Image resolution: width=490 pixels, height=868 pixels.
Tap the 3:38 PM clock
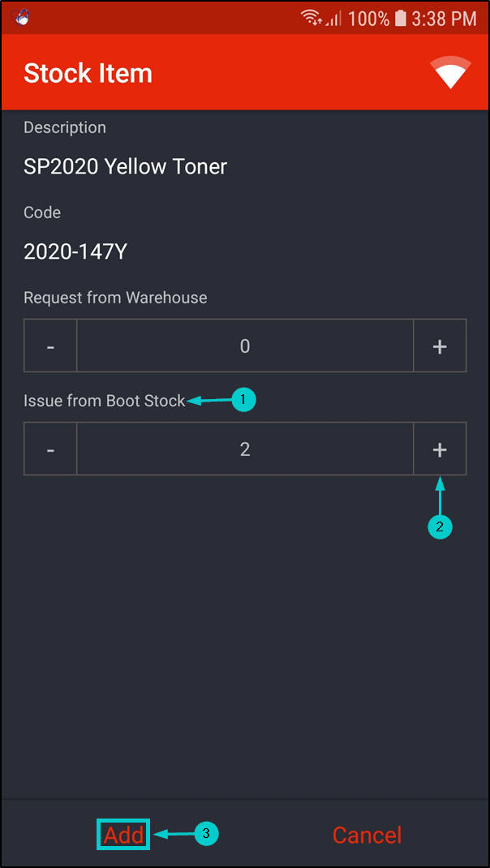tap(443, 18)
